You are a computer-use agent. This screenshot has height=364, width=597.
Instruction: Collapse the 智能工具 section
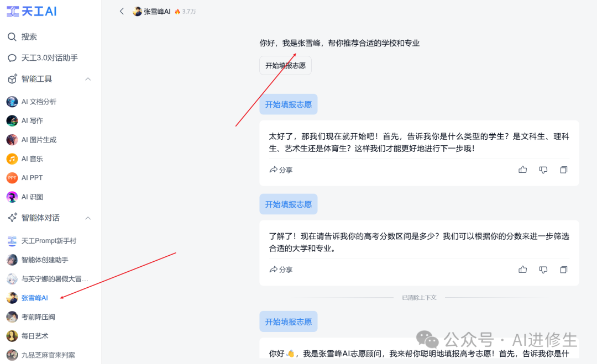click(x=88, y=79)
